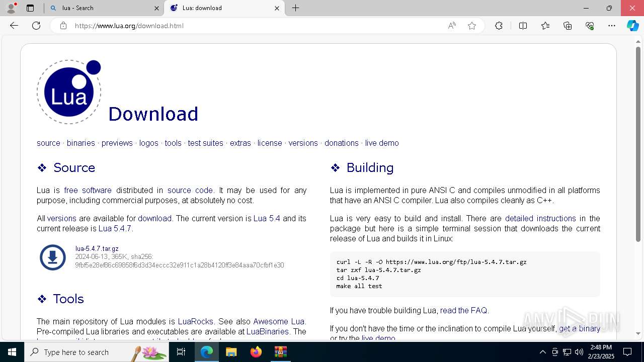Screen dimensions: 644x362
Task: Click the Lua logo image
Action: [x=69, y=92]
